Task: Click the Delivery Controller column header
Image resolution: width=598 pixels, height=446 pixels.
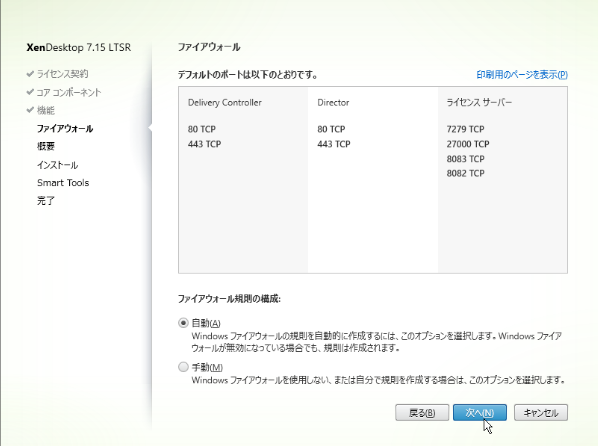Action: (x=225, y=103)
